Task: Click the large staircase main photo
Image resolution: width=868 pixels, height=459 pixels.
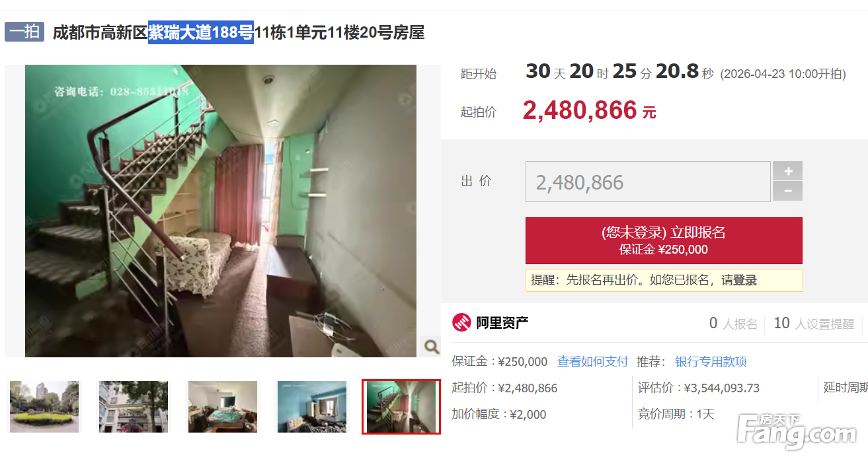Action: (x=221, y=211)
